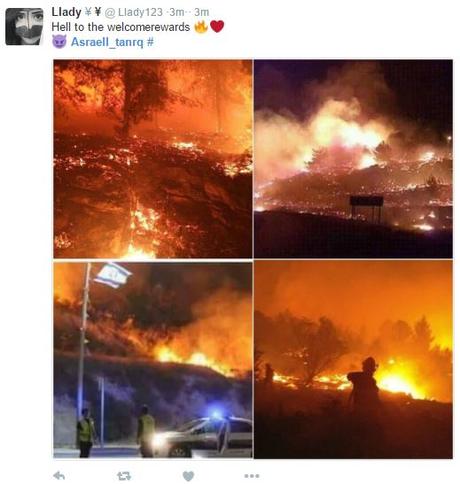Screen dimensions: 460x484
Task: Click the purple devil emoji
Action: coord(59,42)
